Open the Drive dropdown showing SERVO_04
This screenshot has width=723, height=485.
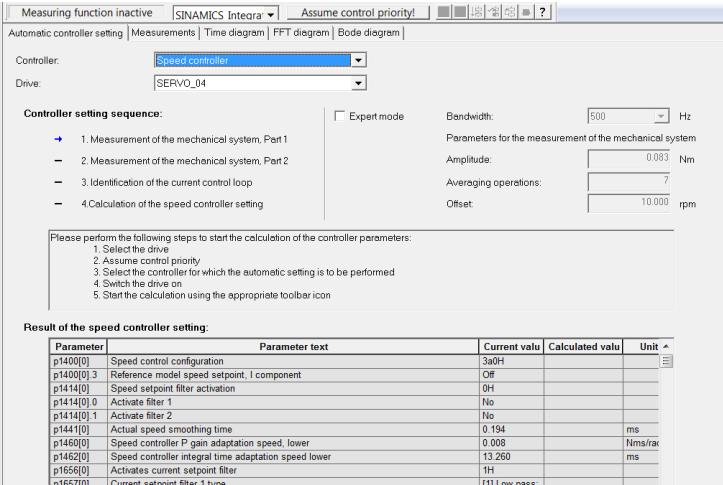pyautogui.click(x=358, y=83)
